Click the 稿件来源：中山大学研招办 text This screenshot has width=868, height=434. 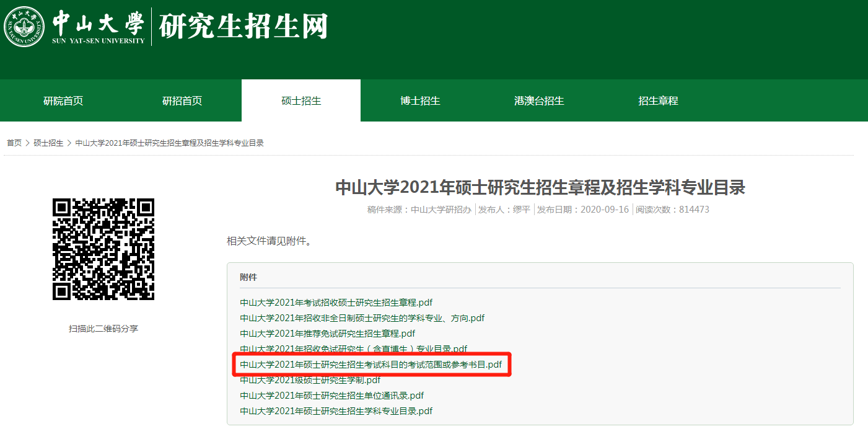pyautogui.click(x=419, y=210)
